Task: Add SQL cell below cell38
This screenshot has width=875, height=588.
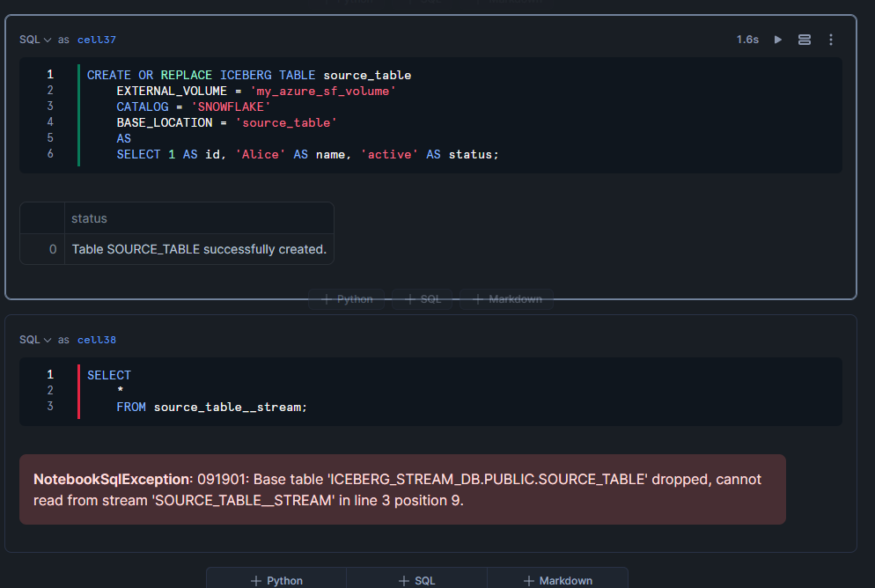Action: [x=417, y=580]
